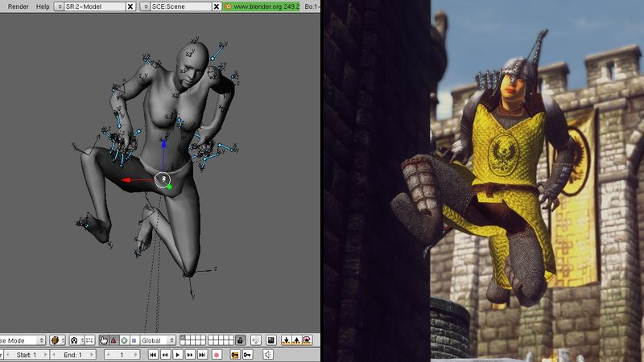Image resolution: width=644 pixels, height=362 pixels.
Task: Copy the current pose to buffer
Action: pos(287,340)
